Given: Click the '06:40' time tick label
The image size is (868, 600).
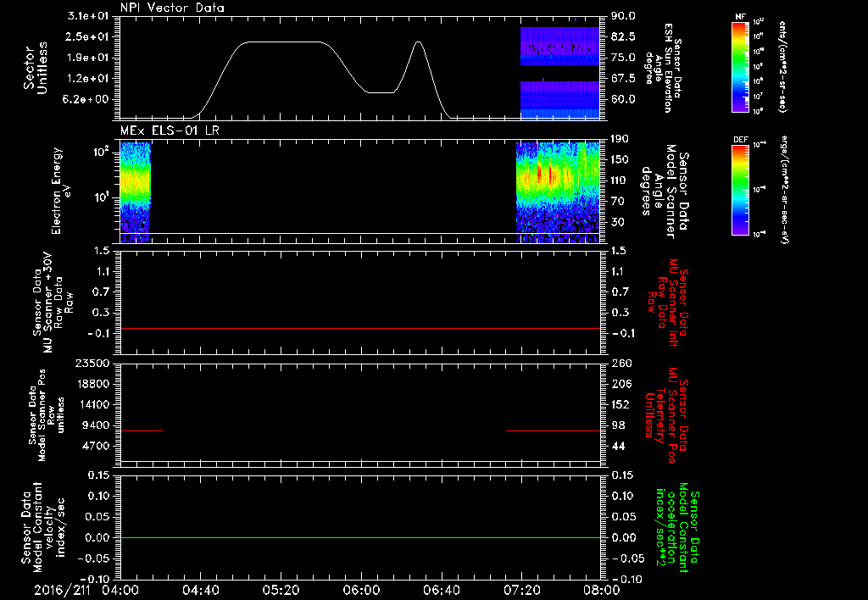Looking at the screenshot, I should click(x=442, y=590).
